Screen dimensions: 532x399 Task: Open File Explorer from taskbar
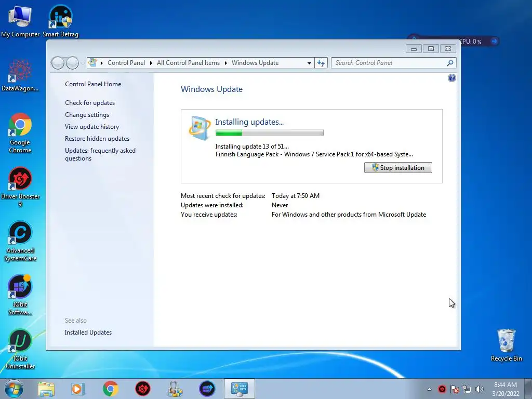click(46, 389)
